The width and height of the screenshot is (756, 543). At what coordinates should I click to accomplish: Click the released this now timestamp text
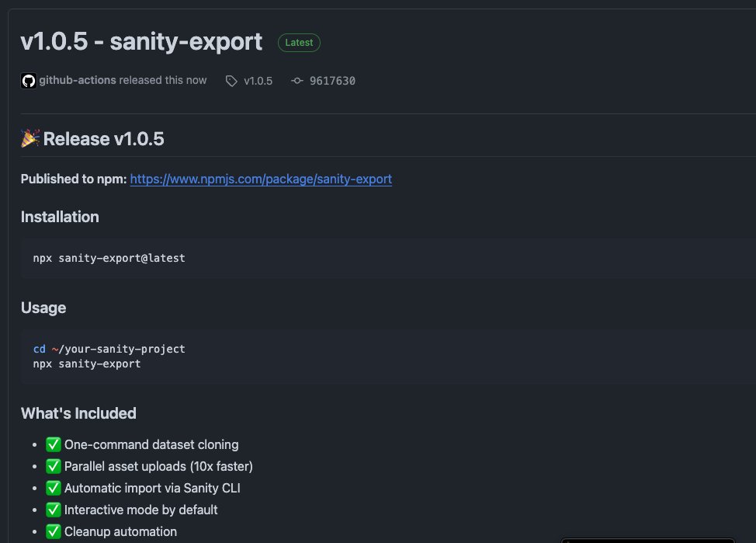tap(163, 80)
